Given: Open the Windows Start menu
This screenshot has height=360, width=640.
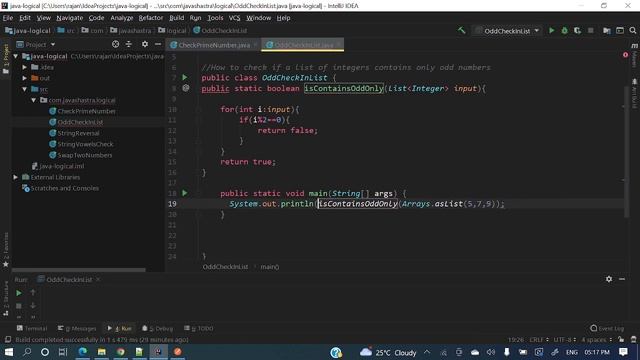Looking at the screenshot, I should [9, 352].
